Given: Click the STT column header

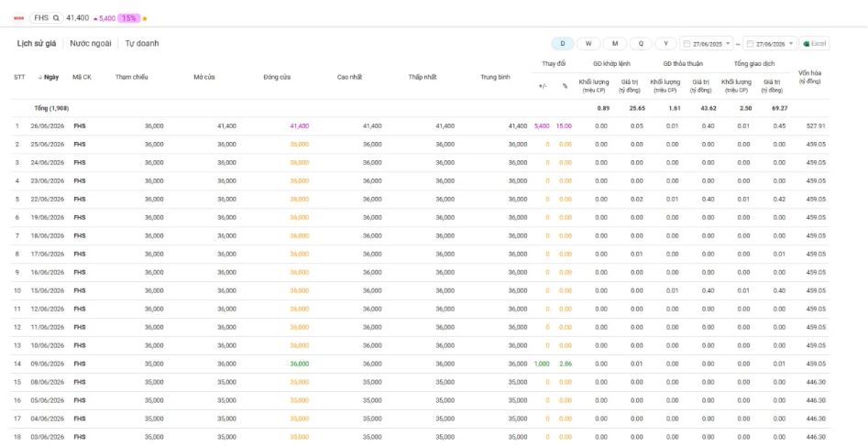Looking at the screenshot, I should pos(19,77).
